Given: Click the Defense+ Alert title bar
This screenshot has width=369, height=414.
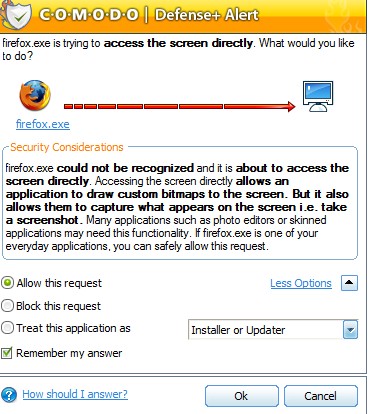Looking at the screenshot, I should pyautogui.click(x=184, y=15).
